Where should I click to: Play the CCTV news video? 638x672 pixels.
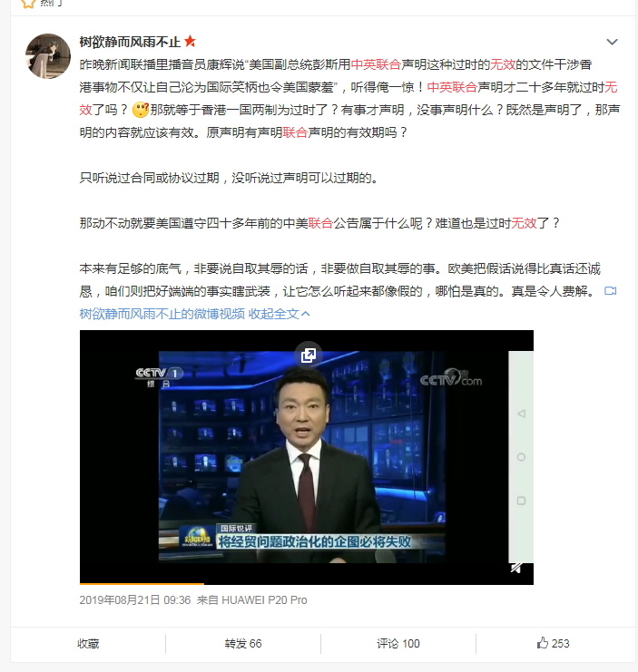coord(307,457)
